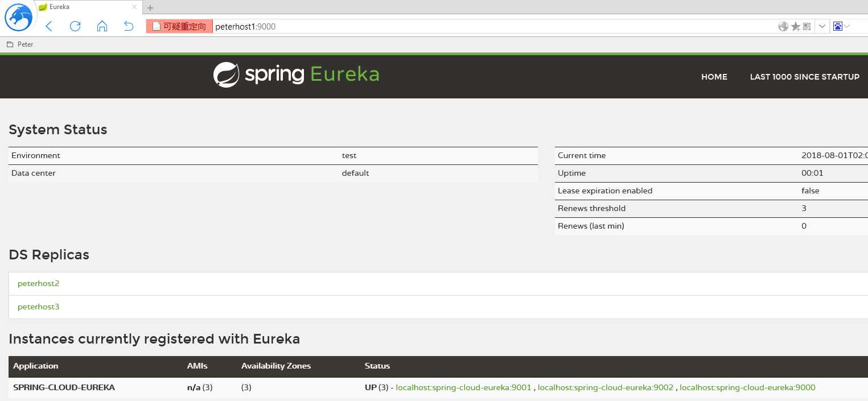Open localhost:spring-cloud-eureka:9002 instance link
The image size is (868, 401).
606,387
